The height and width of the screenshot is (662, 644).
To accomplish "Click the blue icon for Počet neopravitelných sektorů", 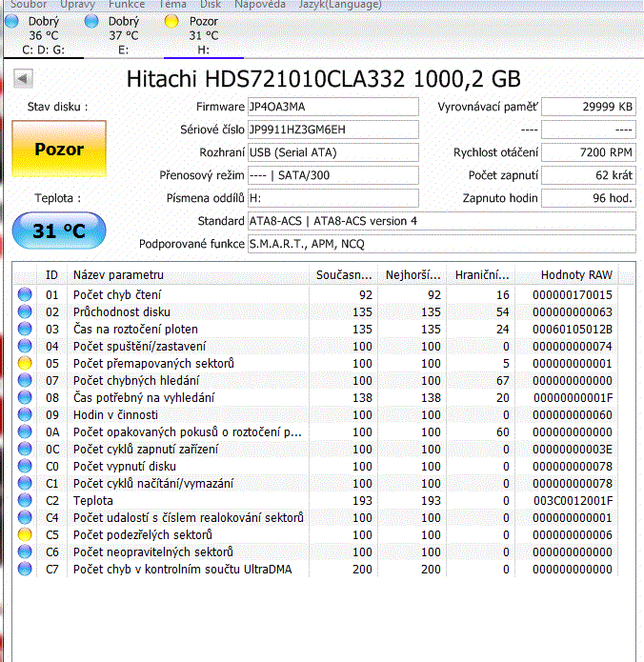I will tap(25, 552).
